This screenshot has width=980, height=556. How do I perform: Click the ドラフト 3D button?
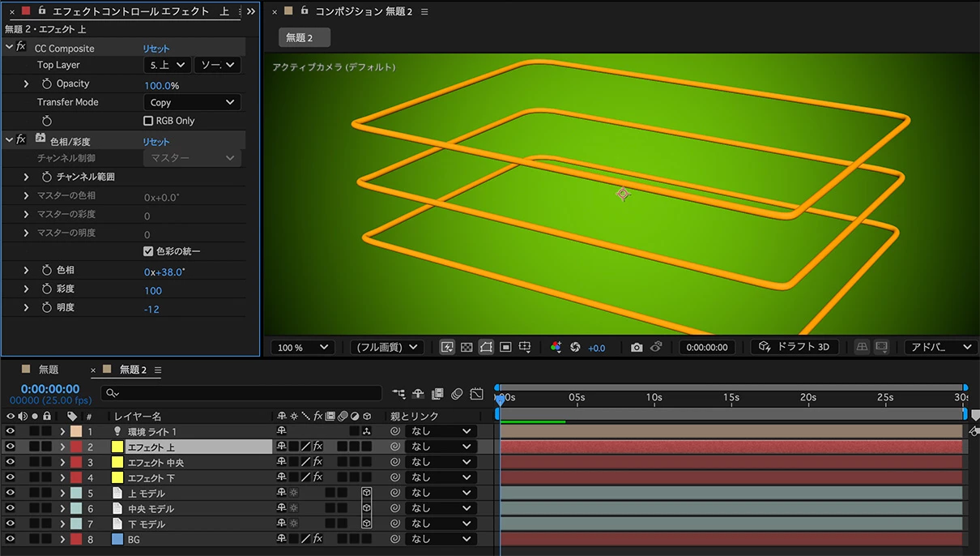click(x=795, y=347)
